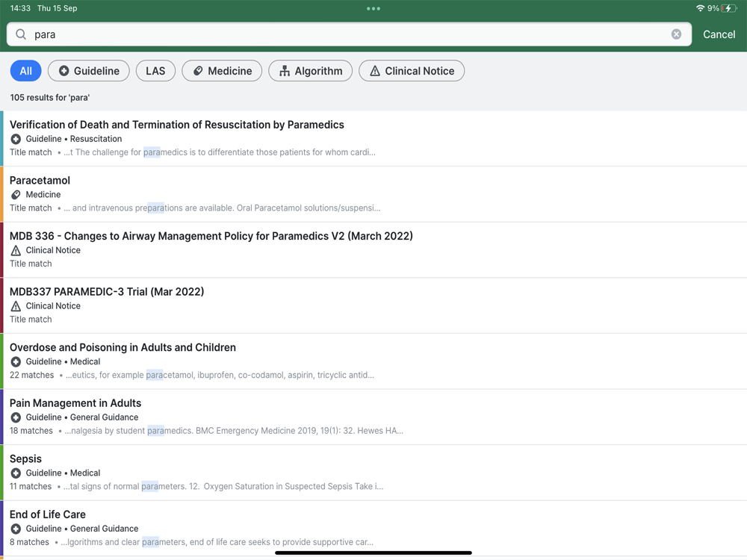Tap the pill icon under Paracetamol
Image resolution: width=747 pixels, height=560 pixels.
[x=16, y=195]
